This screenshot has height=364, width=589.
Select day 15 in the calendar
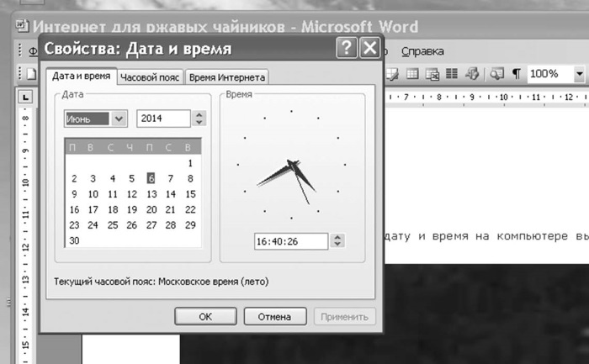tap(190, 194)
